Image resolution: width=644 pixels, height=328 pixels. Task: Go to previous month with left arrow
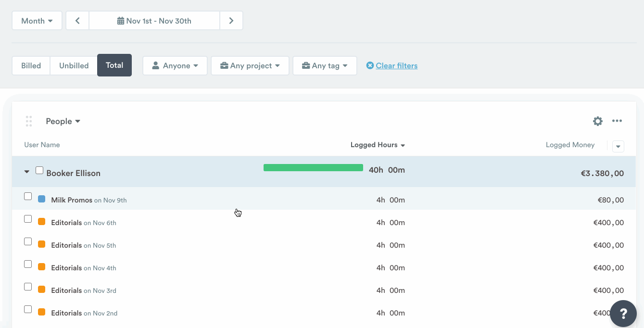(x=77, y=21)
